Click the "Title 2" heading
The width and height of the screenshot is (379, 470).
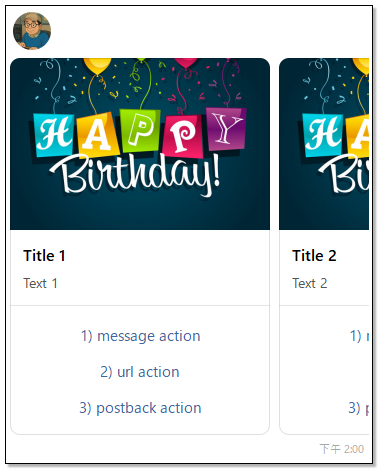(314, 256)
